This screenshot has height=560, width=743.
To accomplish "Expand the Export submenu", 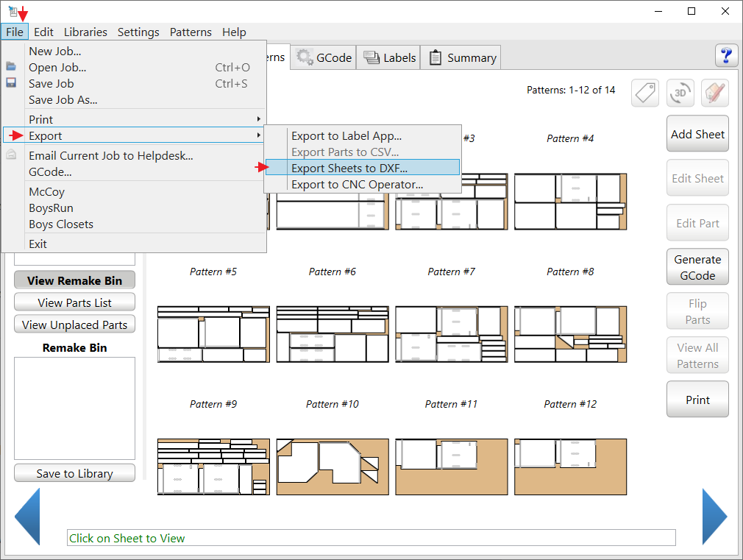I will (x=143, y=135).
